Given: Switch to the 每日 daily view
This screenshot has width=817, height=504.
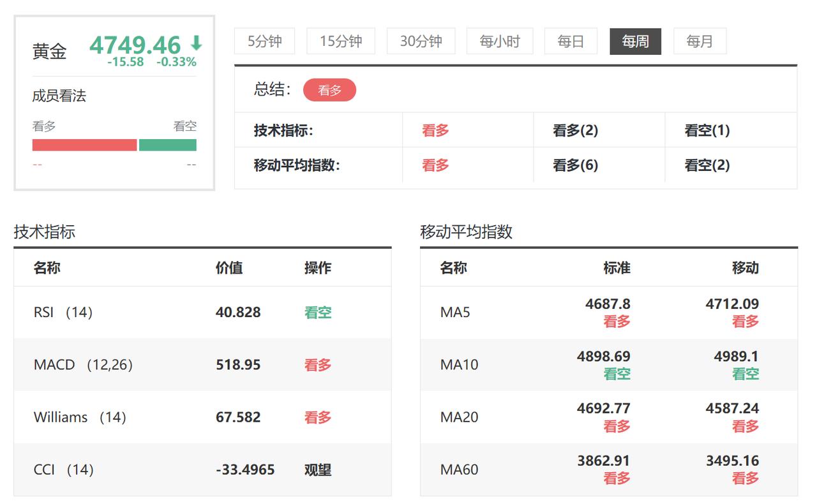Looking at the screenshot, I should point(570,40).
